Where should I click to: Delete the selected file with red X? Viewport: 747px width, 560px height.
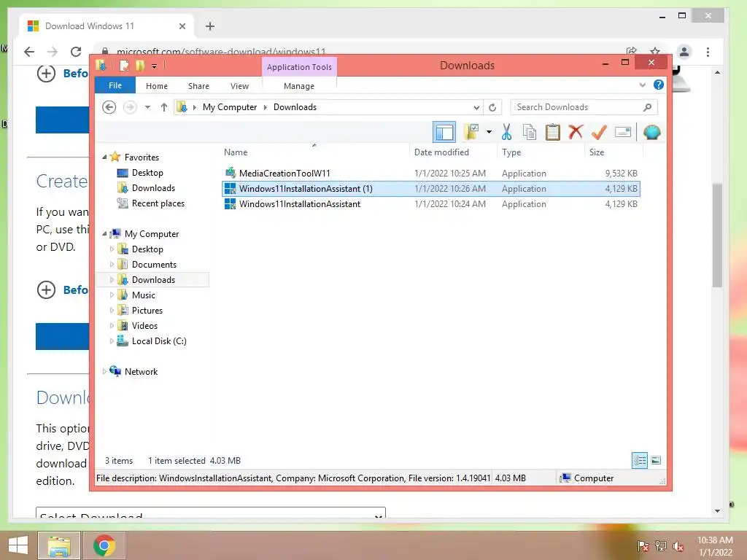[576, 131]
